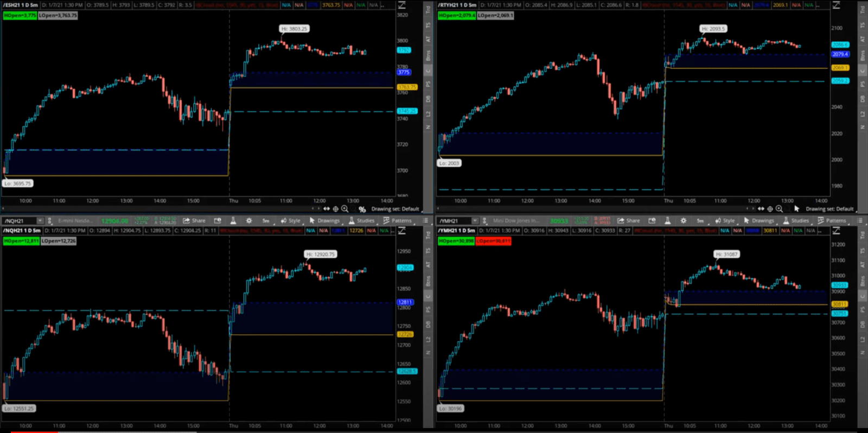868x433 pixels.
Task: Select crosshair tool under /ESH21 chart
Action: (x=335, y=209)
